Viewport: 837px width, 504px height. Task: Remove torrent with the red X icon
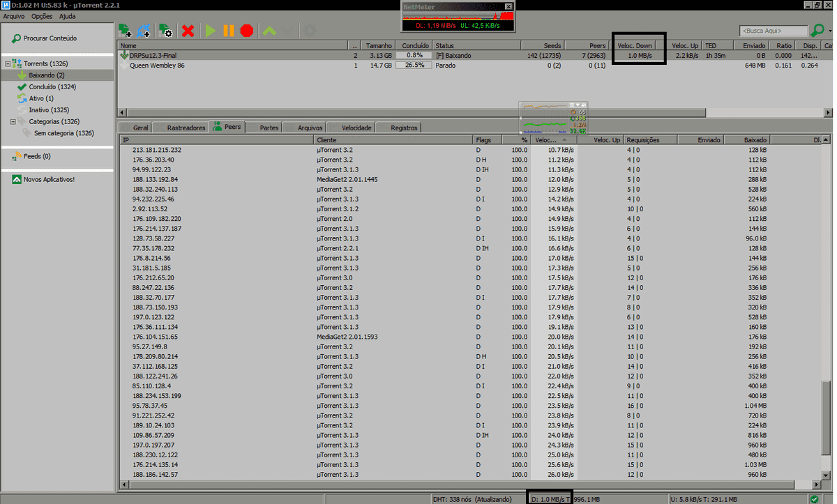(188, 31)
